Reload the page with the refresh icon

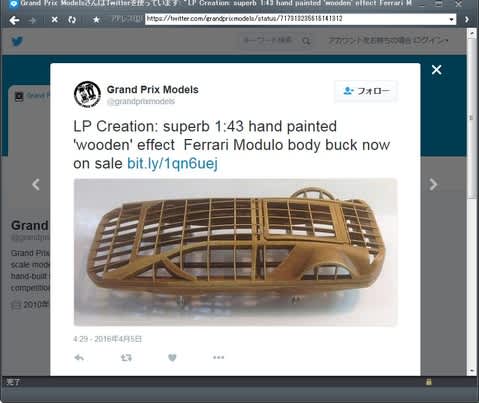tap(72, 20)
